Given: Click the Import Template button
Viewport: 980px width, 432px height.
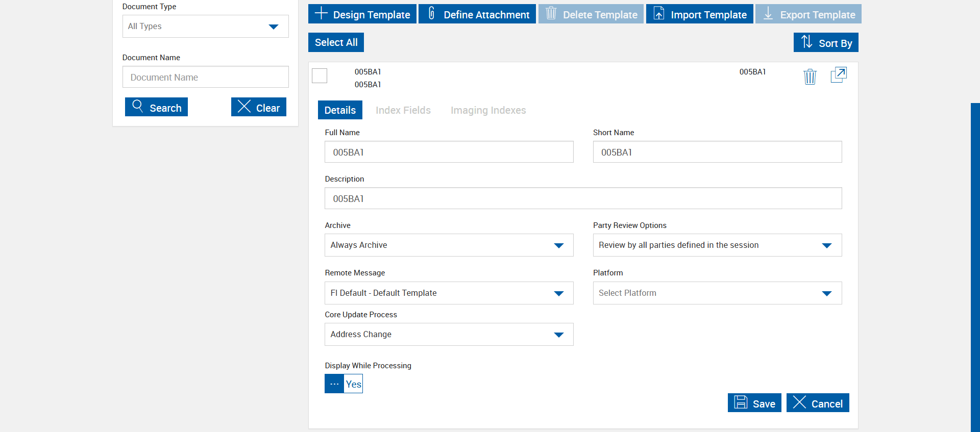Looking at the screenshot, I should (x=699, y=14).
